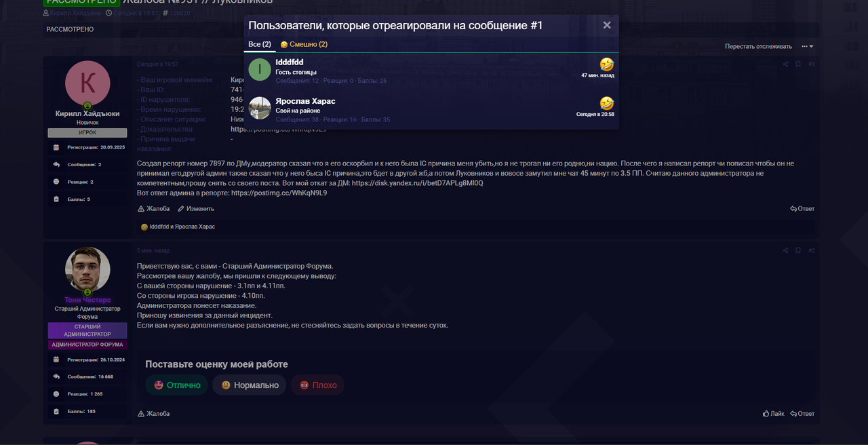Screen dimensions: 868x445
Task: Rate the work as Нормально
Action: (x=250, y=385)
